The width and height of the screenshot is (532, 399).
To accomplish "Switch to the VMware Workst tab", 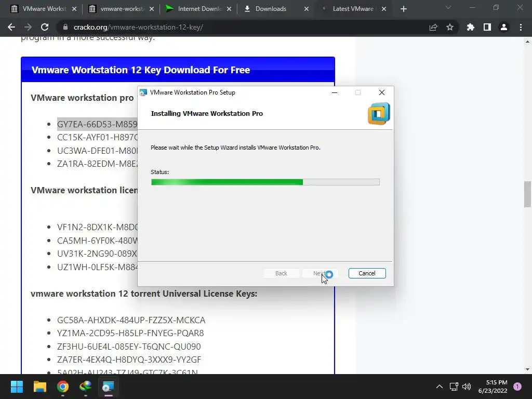I will [44, 9].
